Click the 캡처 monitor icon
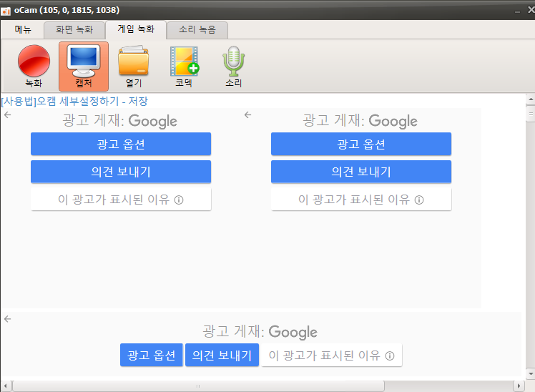535x392 pixels. coord(84,67)
